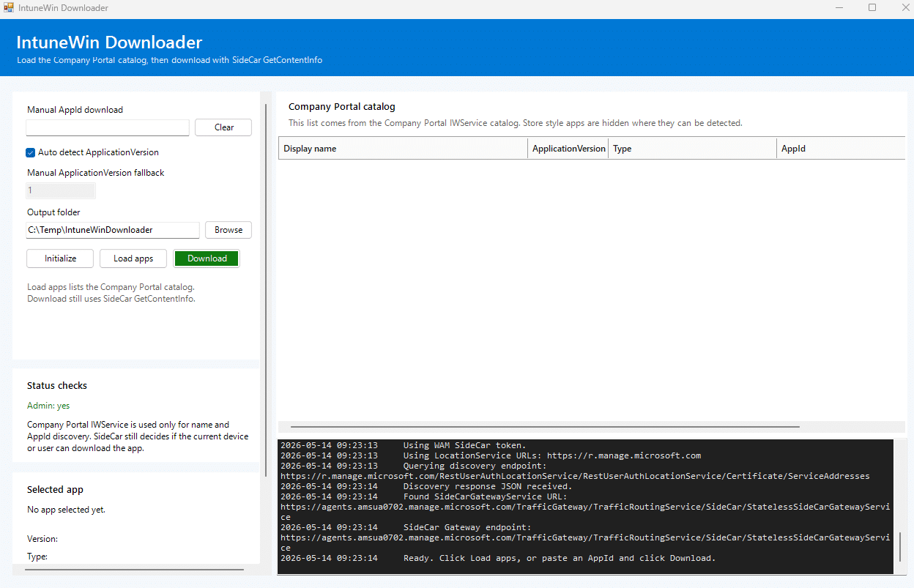Viewport: 914px width, 588px height.
Task: Click the IntuneWin Downloader title bar app icon
Action: pos(9,8)
